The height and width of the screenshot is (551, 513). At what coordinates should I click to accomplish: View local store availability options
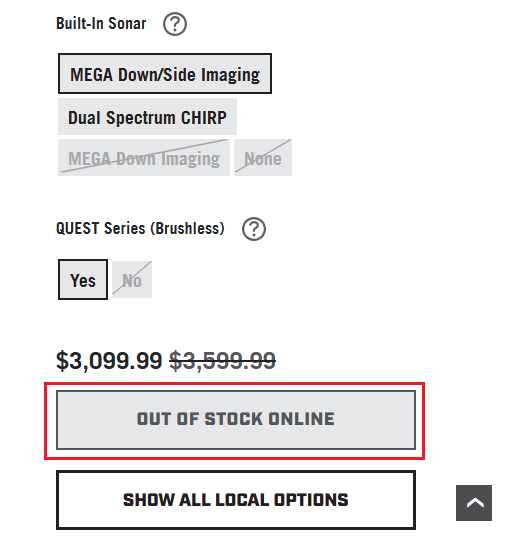pos(236,500)
